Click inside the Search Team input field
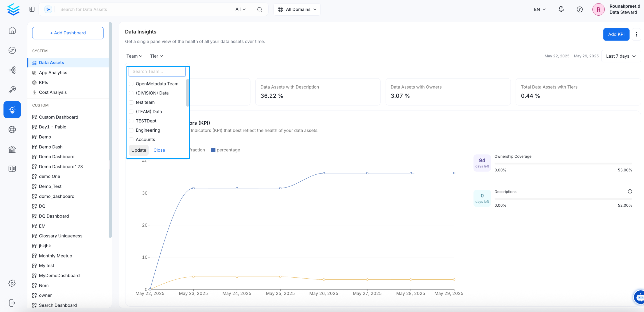 point(157,71)
